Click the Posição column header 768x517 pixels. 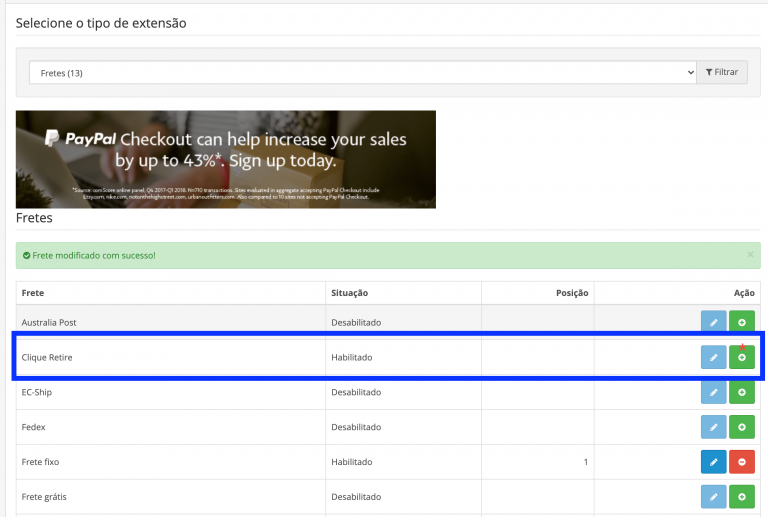[x=572, y=293]
